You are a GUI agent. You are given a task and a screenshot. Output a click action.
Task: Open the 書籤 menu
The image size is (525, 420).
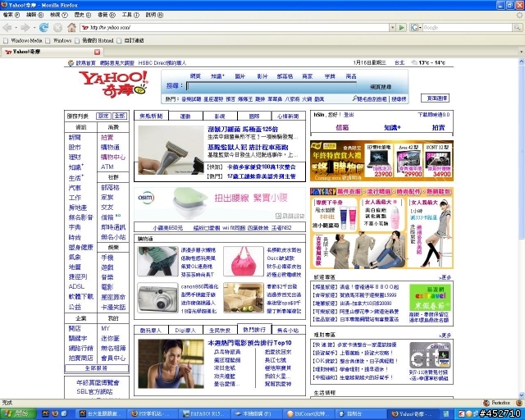click(106, 15)
